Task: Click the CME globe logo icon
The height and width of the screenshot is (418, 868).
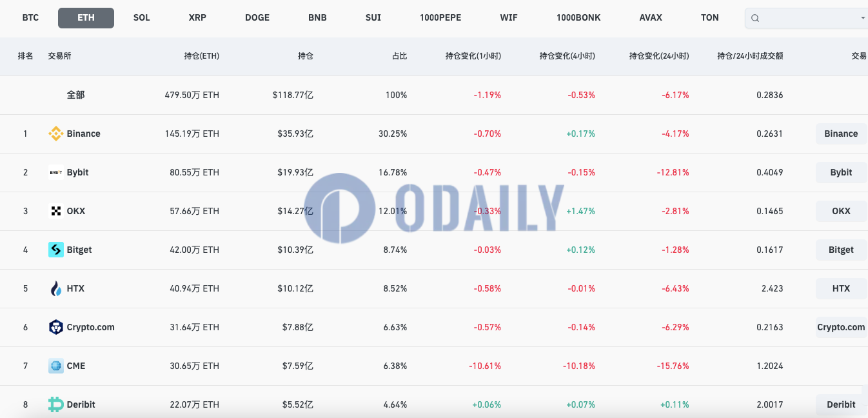Action: (x=56, y=366)
